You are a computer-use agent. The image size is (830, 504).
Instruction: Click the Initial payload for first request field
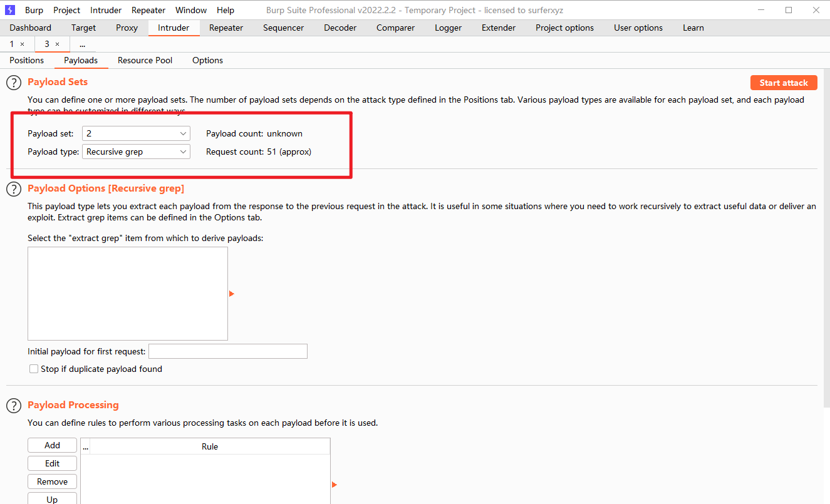tap(227, 351)
